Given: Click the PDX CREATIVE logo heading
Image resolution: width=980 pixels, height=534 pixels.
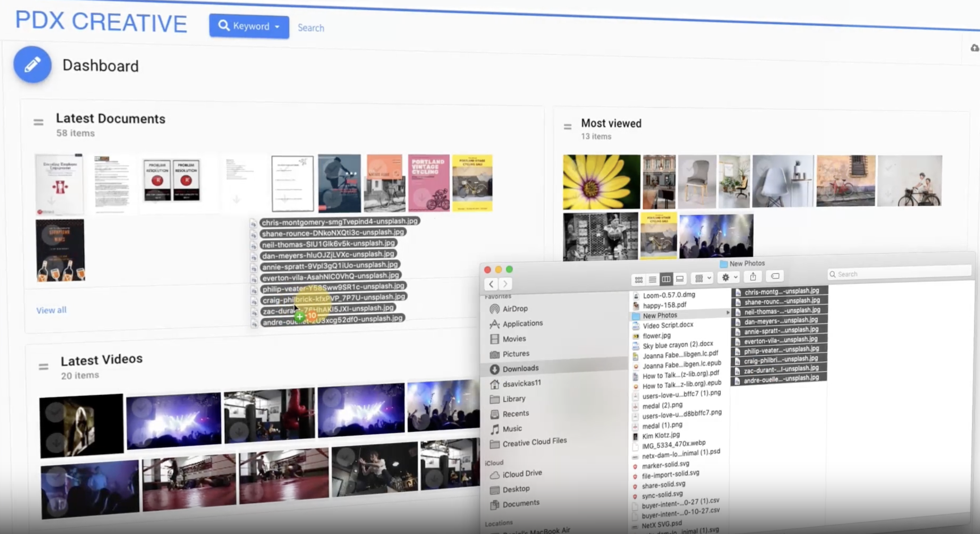Looking at the screenshot, I should 101,22.
